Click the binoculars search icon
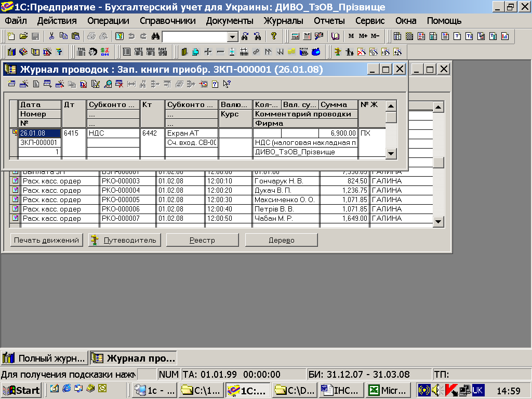Viewport: 532px width, 399px height. 155,36
